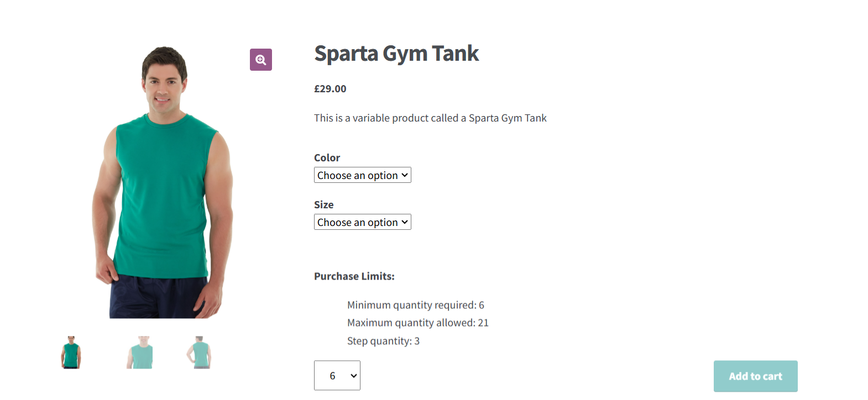Select the close-up chest thumbnail
This screenshot has height=400, width=868.
pos(140,352)
